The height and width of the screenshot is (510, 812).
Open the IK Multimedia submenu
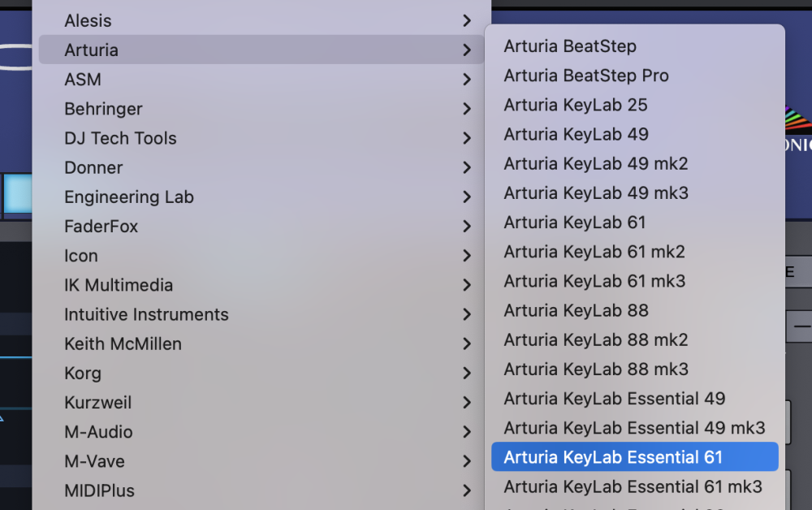(x=119, y=285)
